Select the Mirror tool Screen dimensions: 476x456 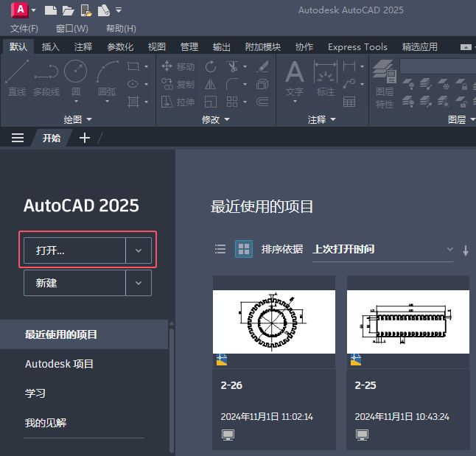211,84
